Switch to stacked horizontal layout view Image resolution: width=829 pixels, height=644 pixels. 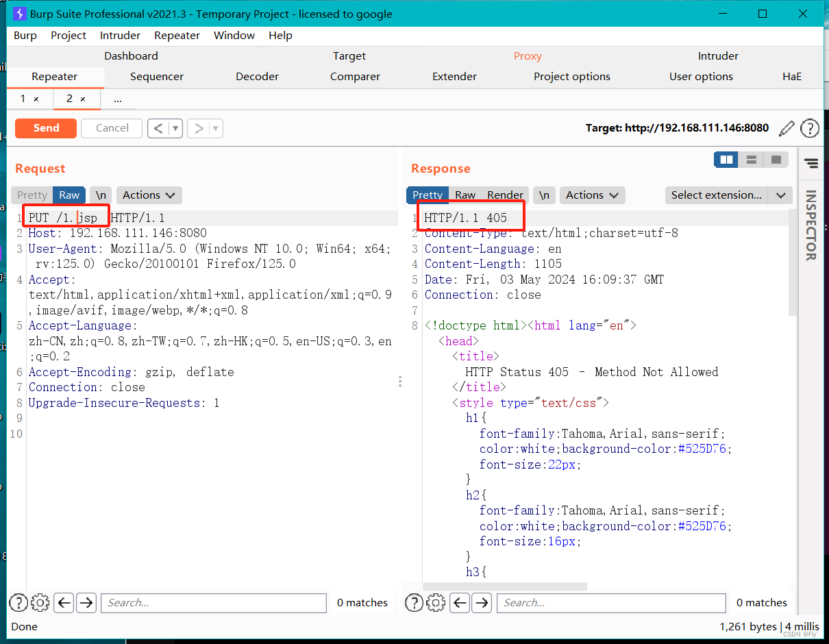point(752,160)
